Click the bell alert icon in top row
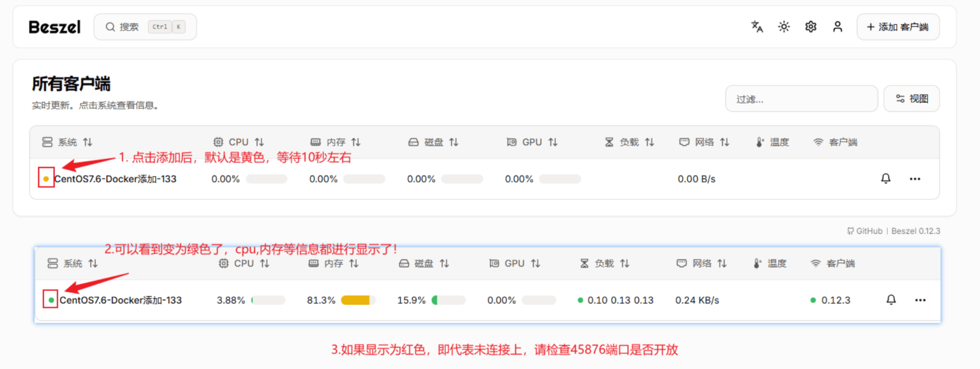Screen dimensions: 980x369 (885, 179)
